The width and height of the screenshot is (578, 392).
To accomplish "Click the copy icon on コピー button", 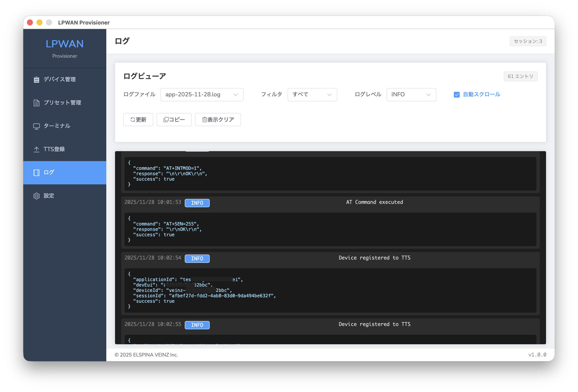I will click(166, 120).
